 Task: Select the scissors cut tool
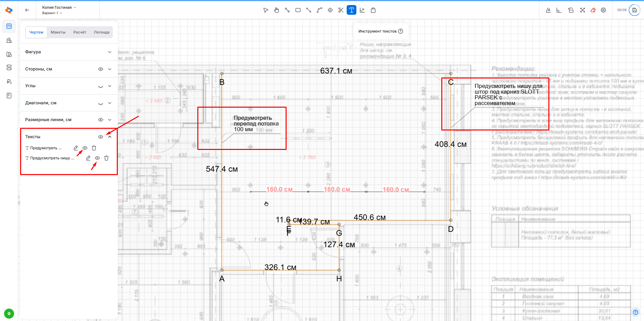tap(341, 10)
